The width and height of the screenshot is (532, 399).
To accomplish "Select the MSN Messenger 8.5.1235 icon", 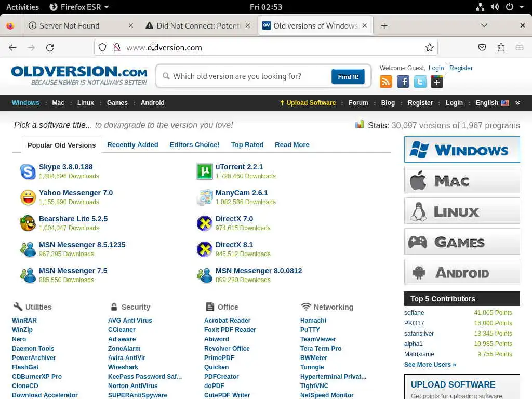I will pyautogui.click(x=28, y=249).
